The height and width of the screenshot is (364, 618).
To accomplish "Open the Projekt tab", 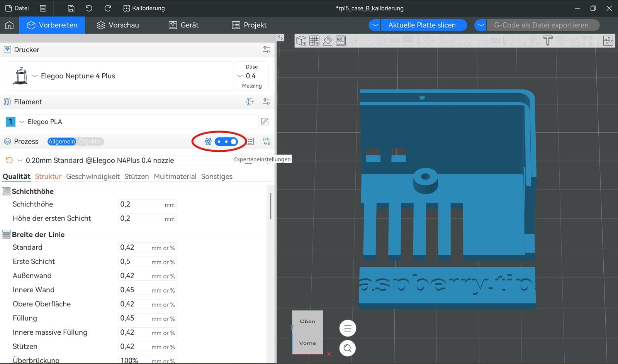I will [x=249, y=25].
